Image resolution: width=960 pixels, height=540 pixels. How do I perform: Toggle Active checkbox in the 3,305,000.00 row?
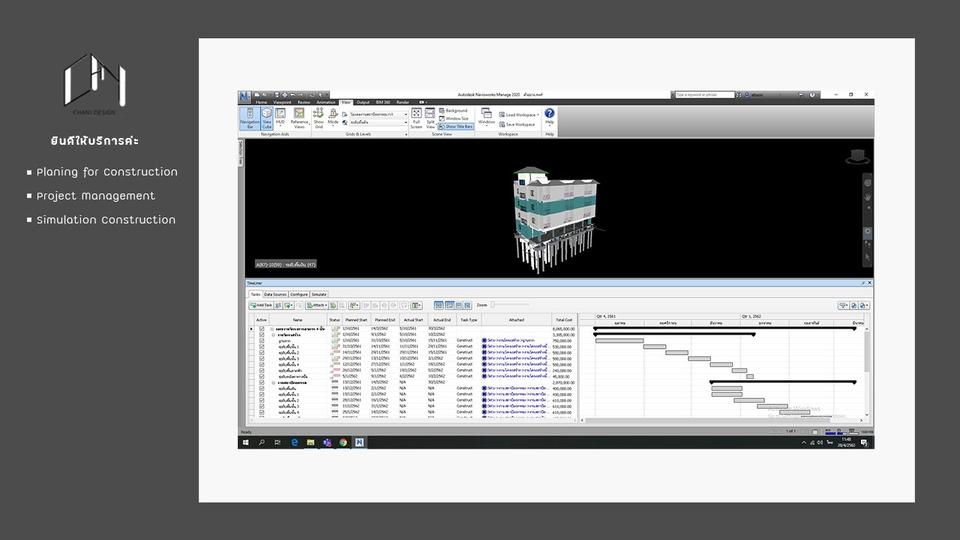pyautogui.click(x=261, y=335)
